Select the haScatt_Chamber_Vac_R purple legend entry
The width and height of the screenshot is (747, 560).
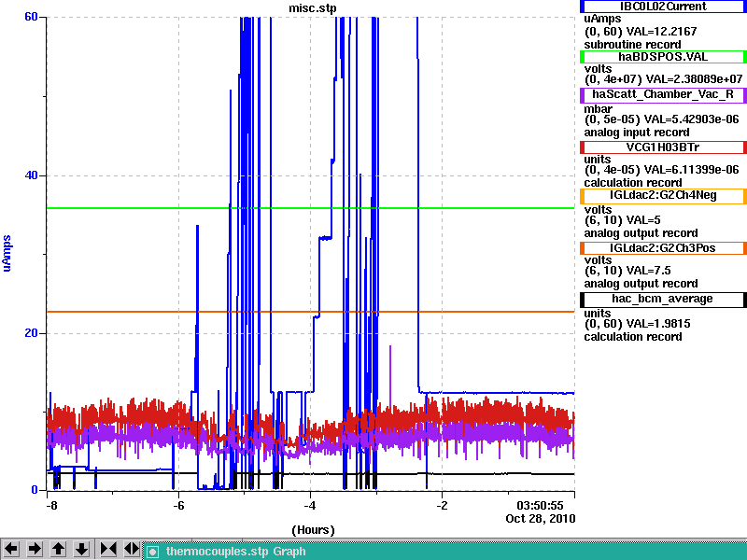pos(663,94)
